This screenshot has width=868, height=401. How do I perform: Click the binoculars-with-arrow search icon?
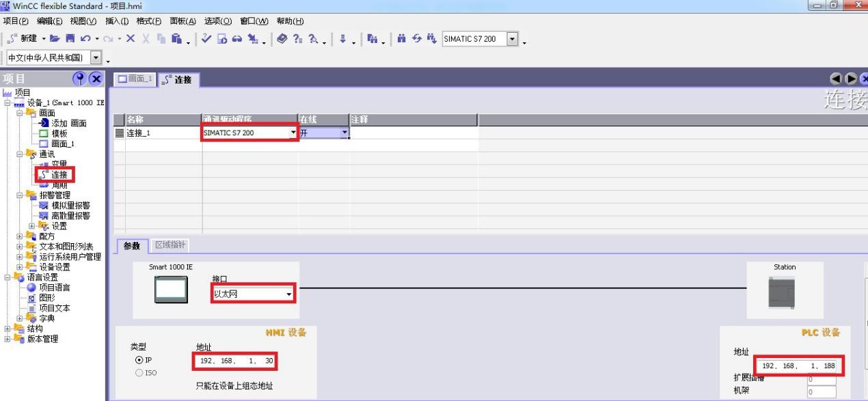tap(432, 39)
